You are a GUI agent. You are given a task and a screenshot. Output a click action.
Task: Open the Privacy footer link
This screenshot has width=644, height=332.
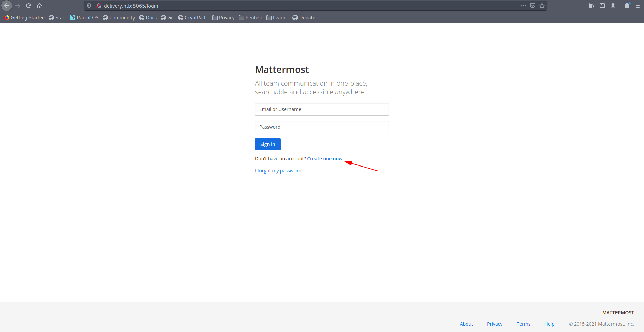(x=495, y=324)
